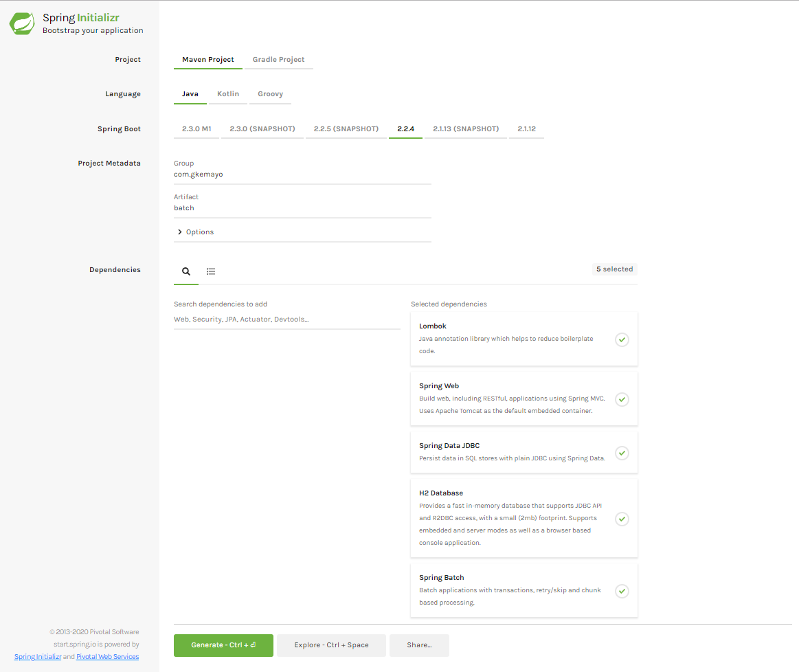The width and height of the screenshot is (799, 672).
Task: Select Spring Boot version 2.3.0 M1
Action: point(196,129)
